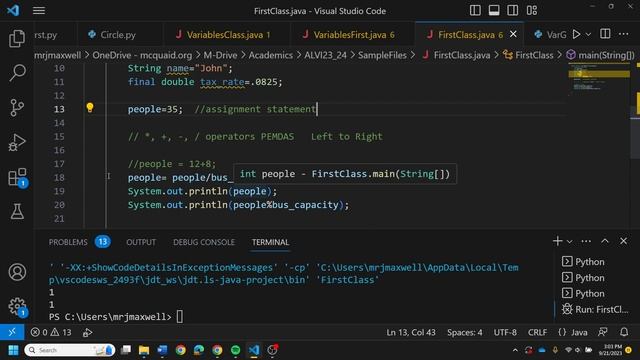This screenshot has width=640, height=360.
Task: Open the Search view in activity bar
Action: [x=17, y=73]
